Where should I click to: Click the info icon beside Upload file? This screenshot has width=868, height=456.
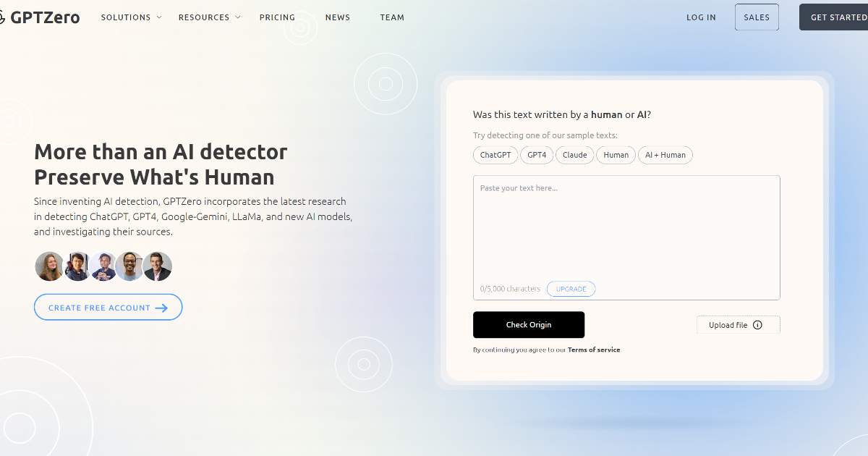pos(758,324)
